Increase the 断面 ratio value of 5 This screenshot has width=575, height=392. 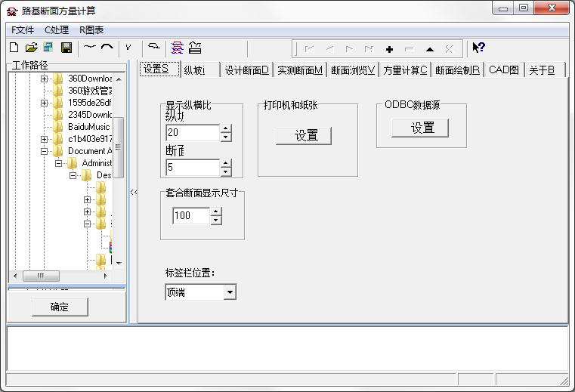tap(226, 163)
